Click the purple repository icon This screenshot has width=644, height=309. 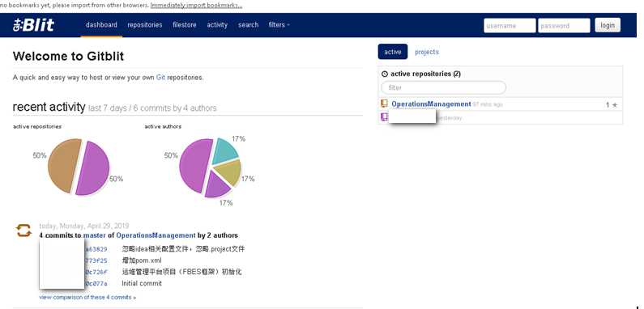point(385,117)
